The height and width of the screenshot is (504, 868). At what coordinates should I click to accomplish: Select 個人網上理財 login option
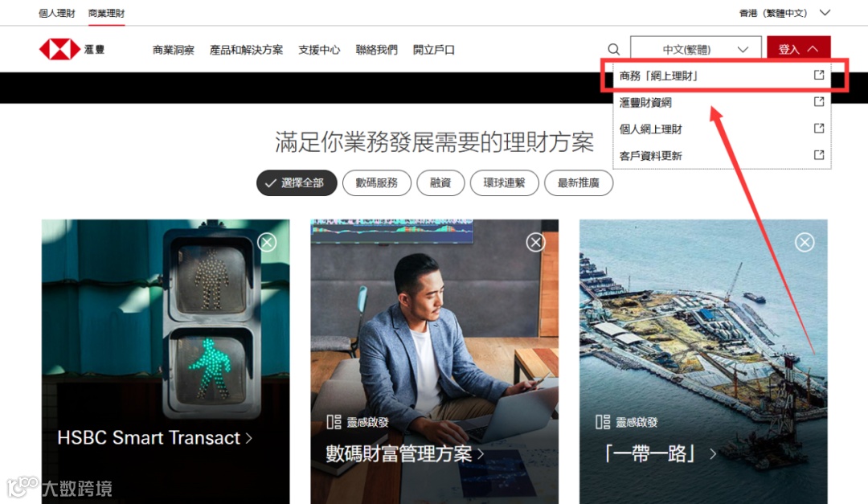tap(722, 129)
